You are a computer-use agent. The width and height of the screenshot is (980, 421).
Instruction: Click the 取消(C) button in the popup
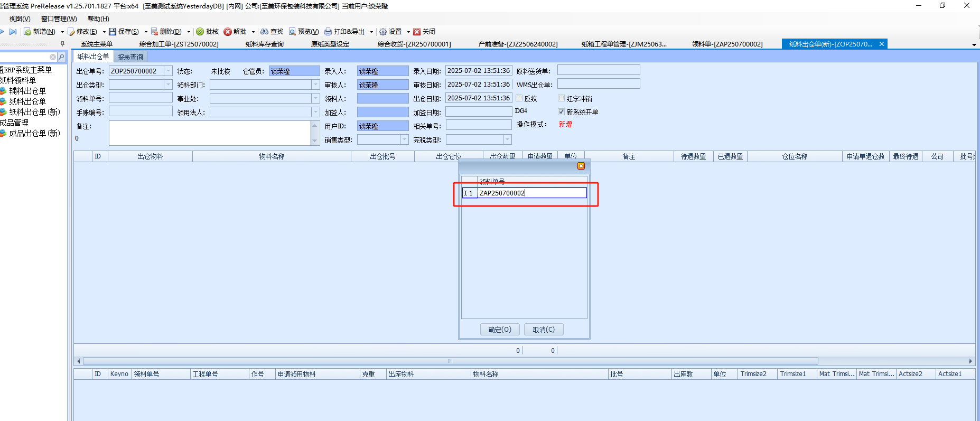click(x=544, y=330)
